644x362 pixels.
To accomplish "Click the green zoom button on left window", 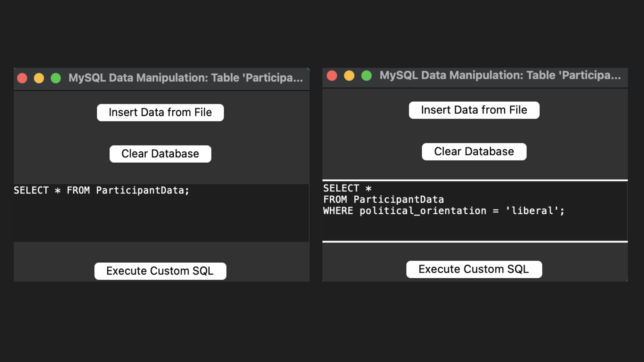I will (56, 78).
